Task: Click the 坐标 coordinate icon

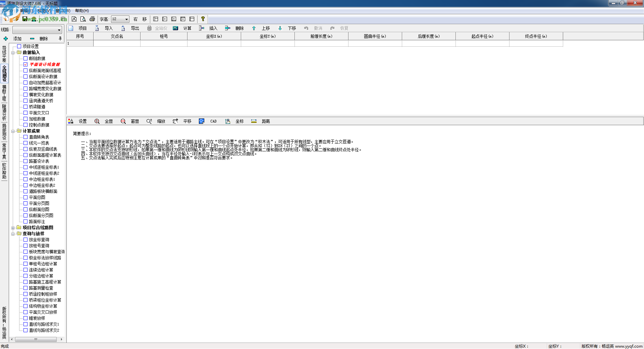Action: coord(228,121)
